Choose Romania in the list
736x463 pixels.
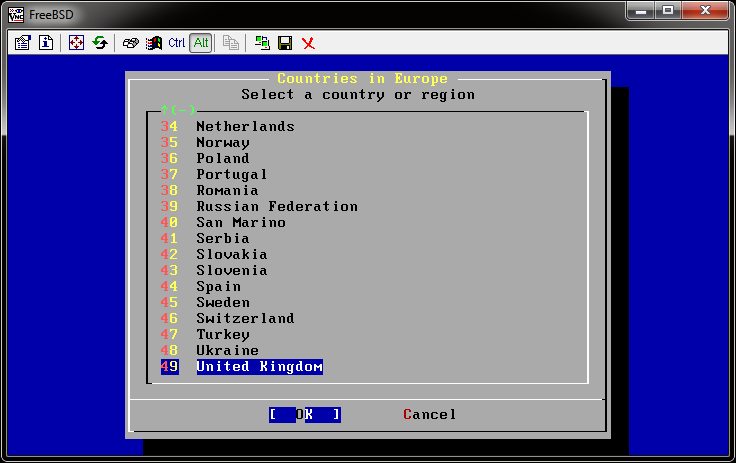[227, 190]
